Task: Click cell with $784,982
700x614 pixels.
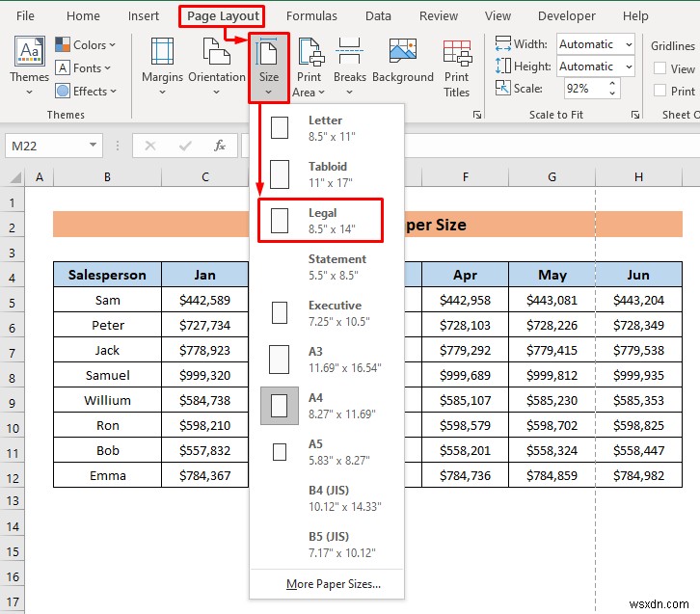Action: point(638,475)
